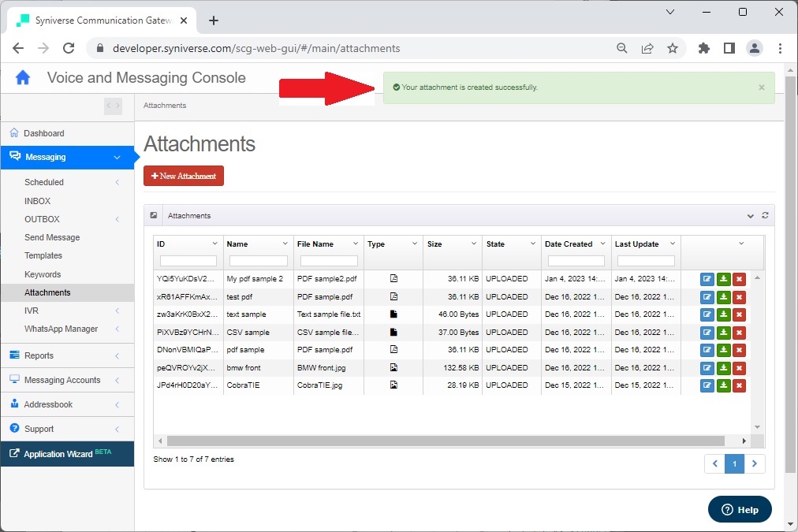Image resolution: width=798 pixels, height=532 pixels.
Task: Delete the bmw front attachment
Action: 740,368
